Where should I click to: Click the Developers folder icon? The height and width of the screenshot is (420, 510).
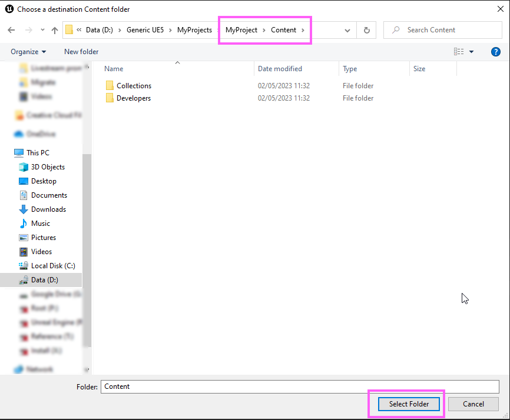[x=110, y=98]
